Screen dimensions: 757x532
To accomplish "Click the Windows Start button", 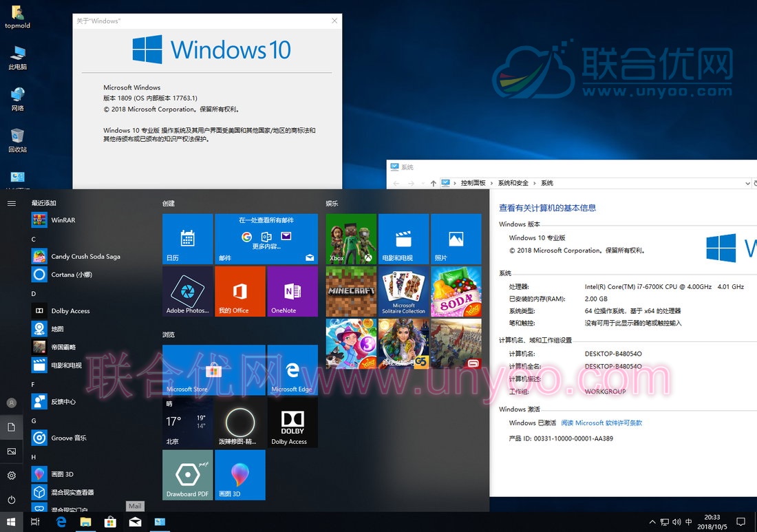I will tap(12, 522).
